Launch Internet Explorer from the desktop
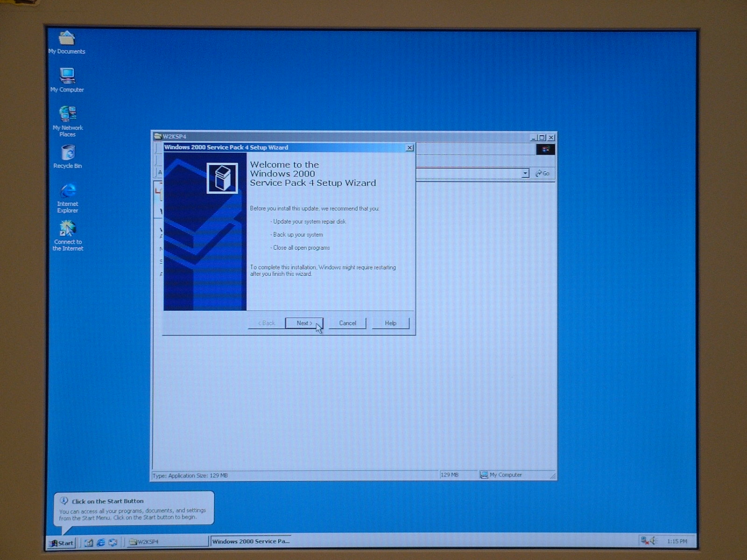 (x=68, y=191)
